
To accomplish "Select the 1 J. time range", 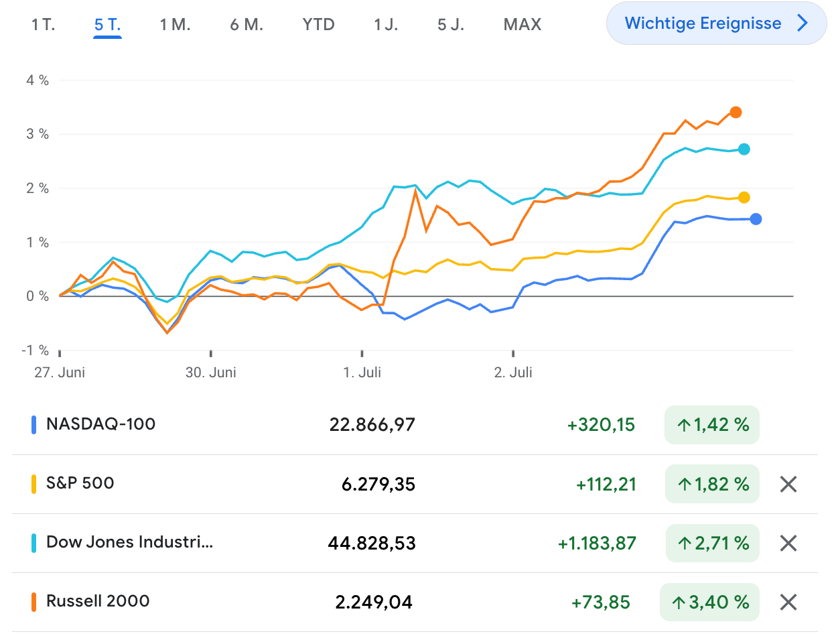I will click(x=387, y=25).
